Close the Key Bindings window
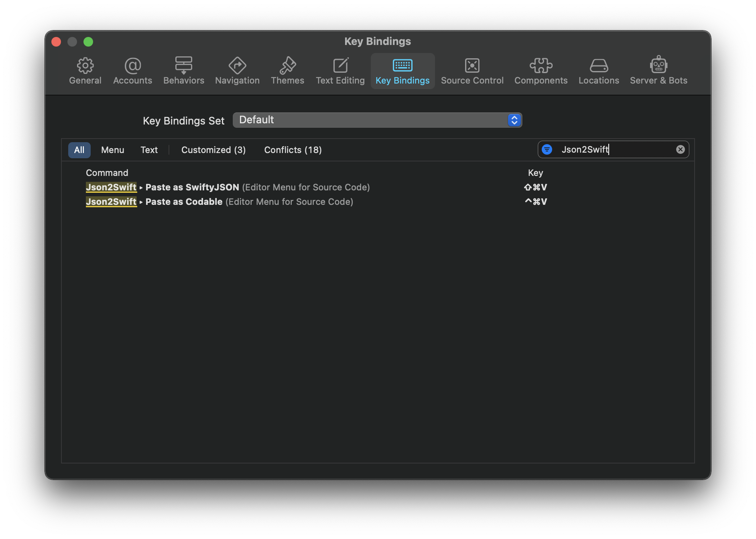This screenshot has width=756, height=539. [56, 42]
